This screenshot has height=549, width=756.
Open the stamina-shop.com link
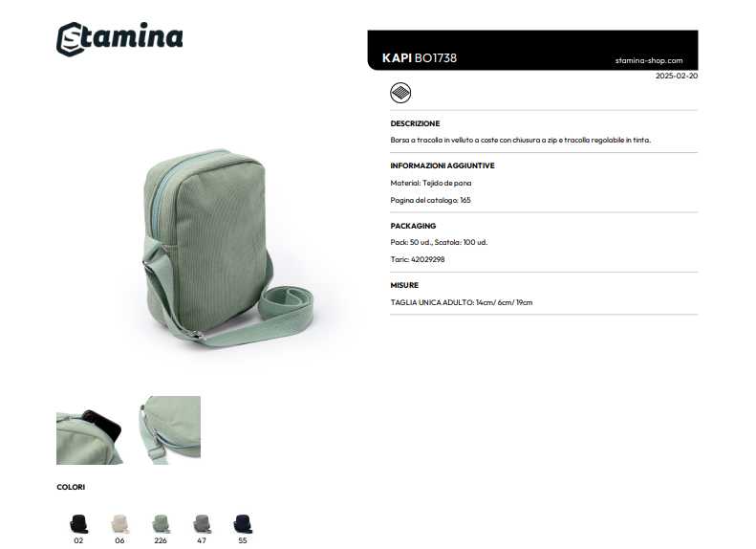pos(649,61)
